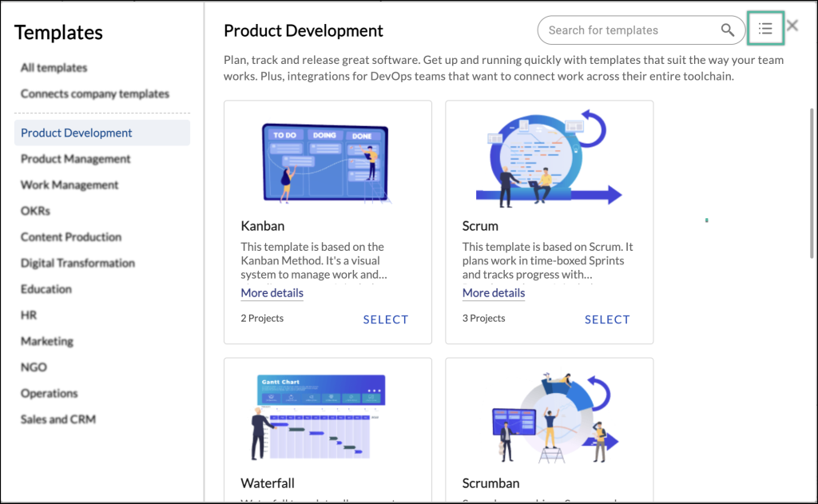Select Operations category
This screenshot has width=818, height=504.
[x=49, y=394]
